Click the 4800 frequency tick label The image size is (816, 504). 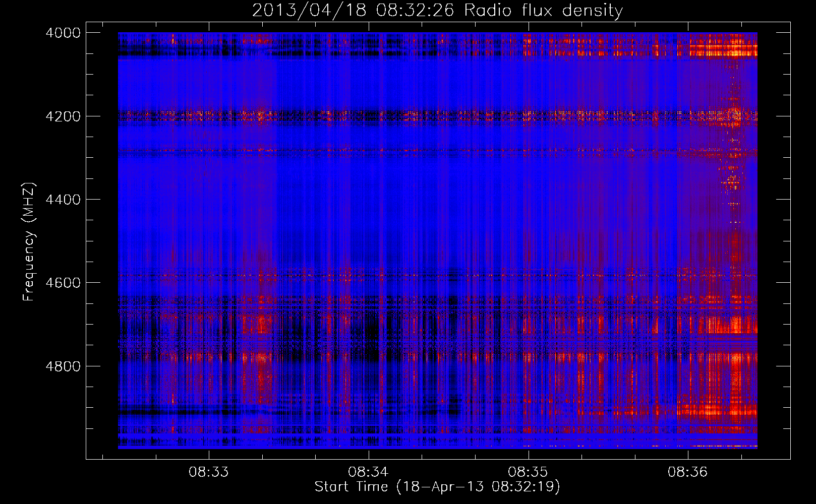point(63,366)
